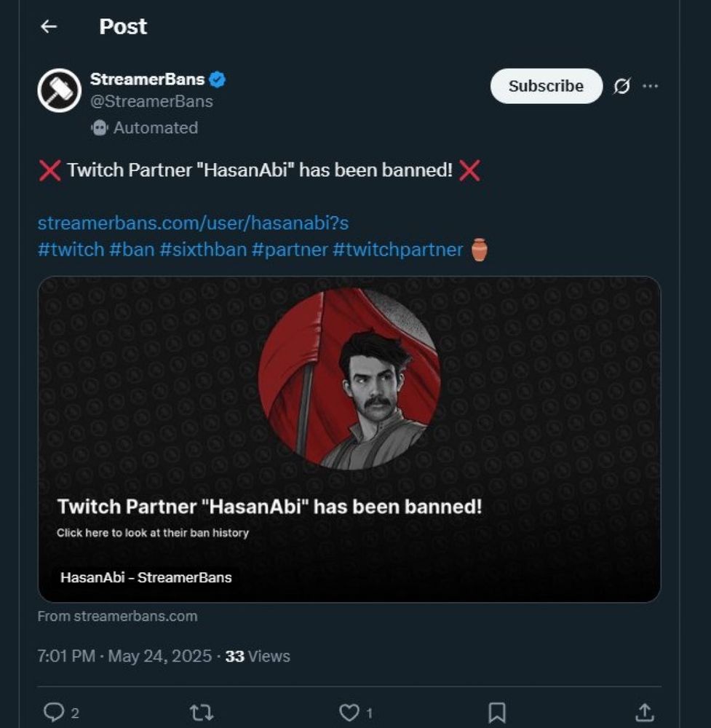711x728 pixels.
Task: Select the #twitchpartner hashtag
Action: click(397, 250)
